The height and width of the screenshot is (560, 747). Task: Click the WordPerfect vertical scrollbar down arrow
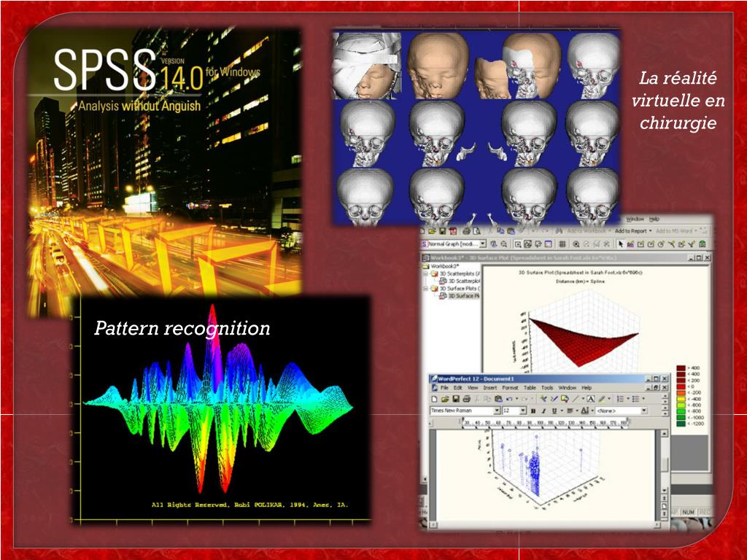665,491
